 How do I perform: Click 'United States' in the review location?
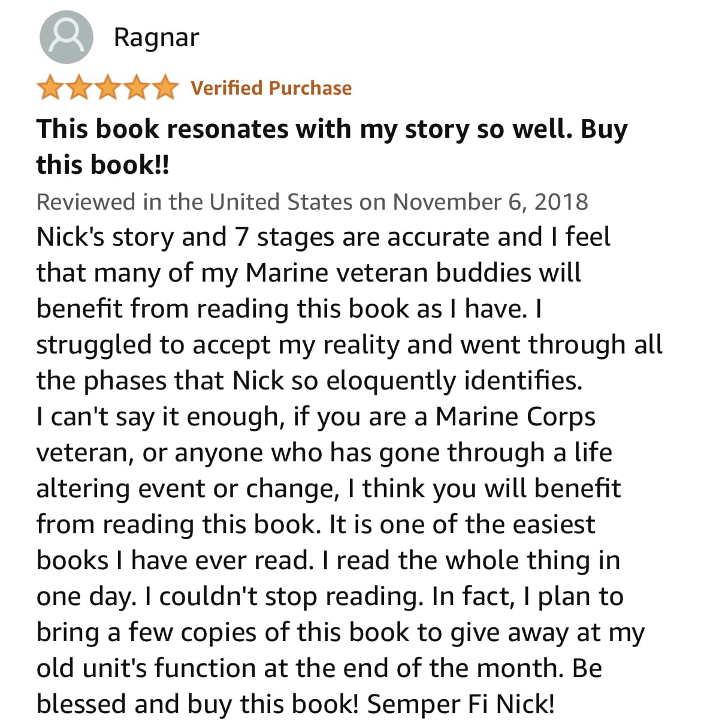tap(280, 201)
